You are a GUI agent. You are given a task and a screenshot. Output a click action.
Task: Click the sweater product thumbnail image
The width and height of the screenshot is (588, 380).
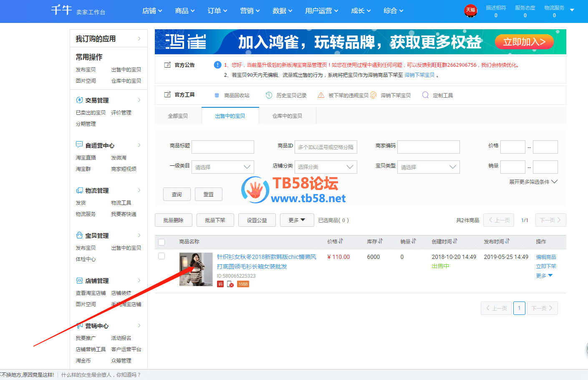pyautogui.click(x=196, y=269)
